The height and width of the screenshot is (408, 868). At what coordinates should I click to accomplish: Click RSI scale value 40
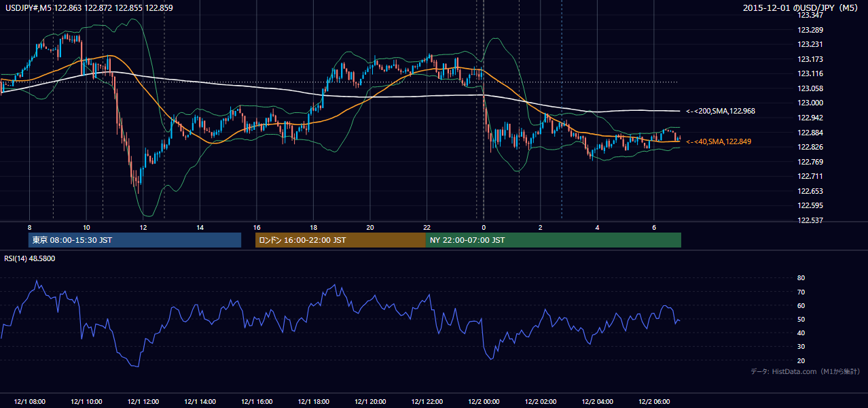801,333
